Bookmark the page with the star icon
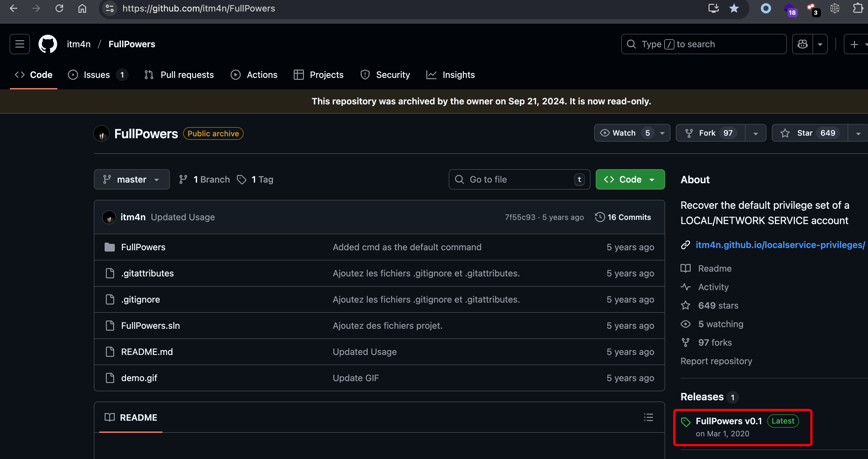Screen dimensions: 868x459 (734, 8)
